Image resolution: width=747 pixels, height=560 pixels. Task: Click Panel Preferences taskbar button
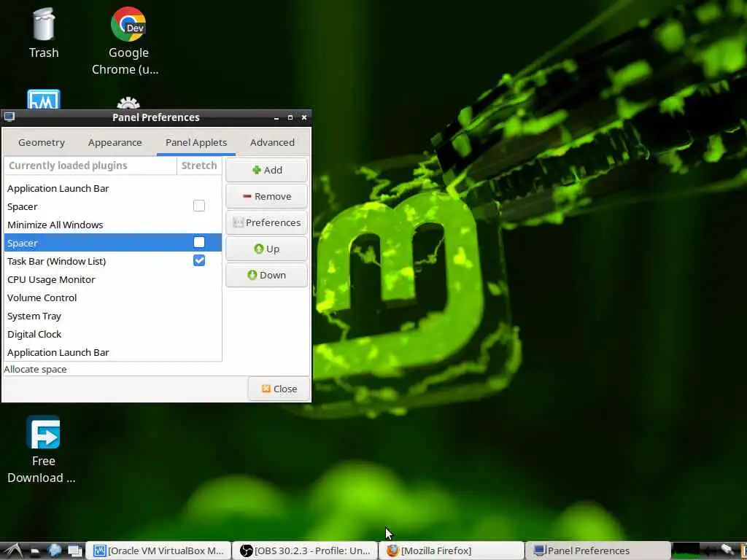tap(598, 551)
